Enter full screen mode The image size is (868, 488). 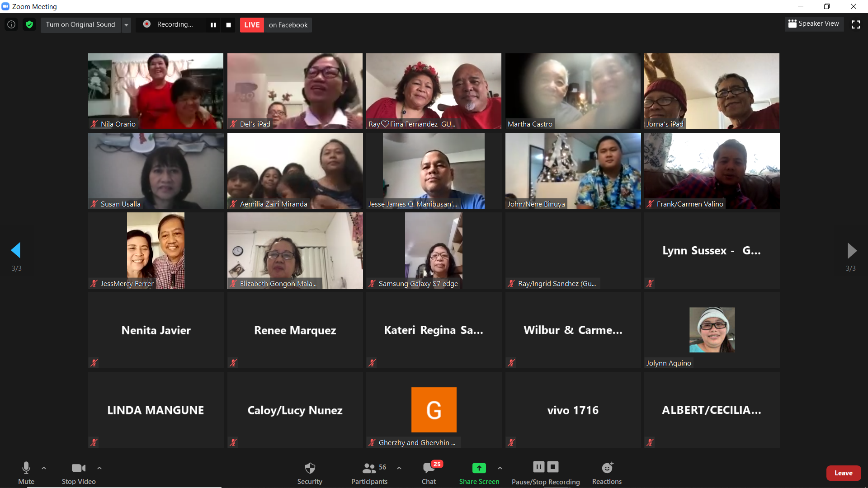pyautogui.click(x=856, y=24)
